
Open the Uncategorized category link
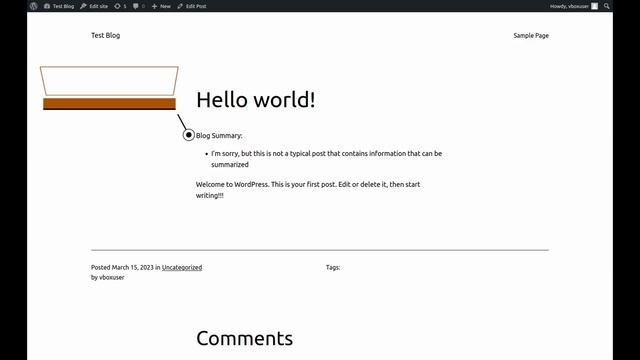pyautogui.click(x=182, y=267)
